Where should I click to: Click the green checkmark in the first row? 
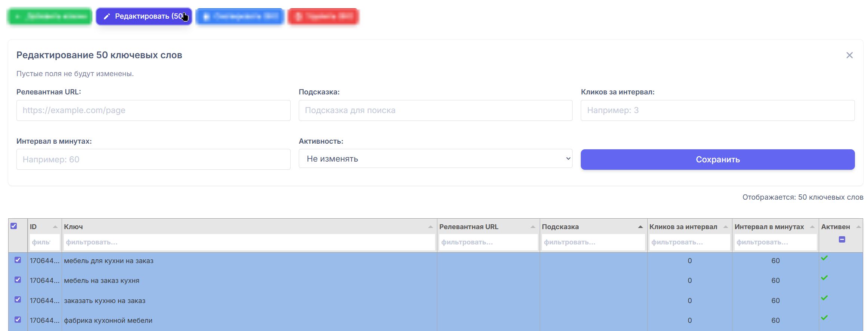tap(824, 258)
